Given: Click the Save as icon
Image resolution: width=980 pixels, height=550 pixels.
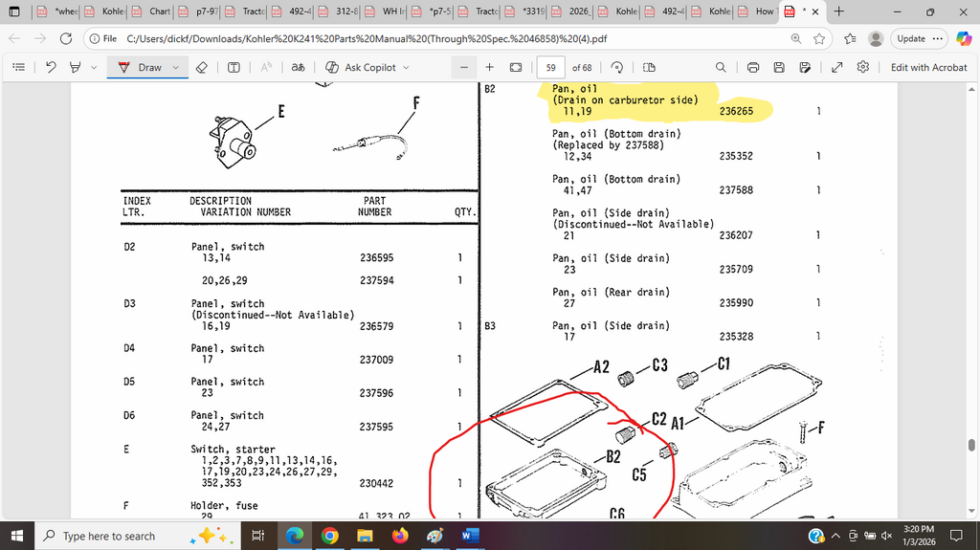Looking at the screenshot, I should pyautogui.click(x=805, y=67).
